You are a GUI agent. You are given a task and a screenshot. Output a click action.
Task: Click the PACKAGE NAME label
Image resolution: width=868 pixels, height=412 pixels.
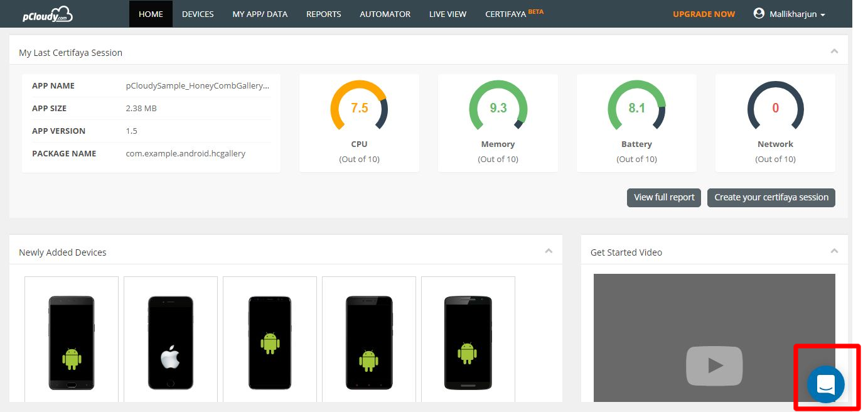[x=64, y=153]
